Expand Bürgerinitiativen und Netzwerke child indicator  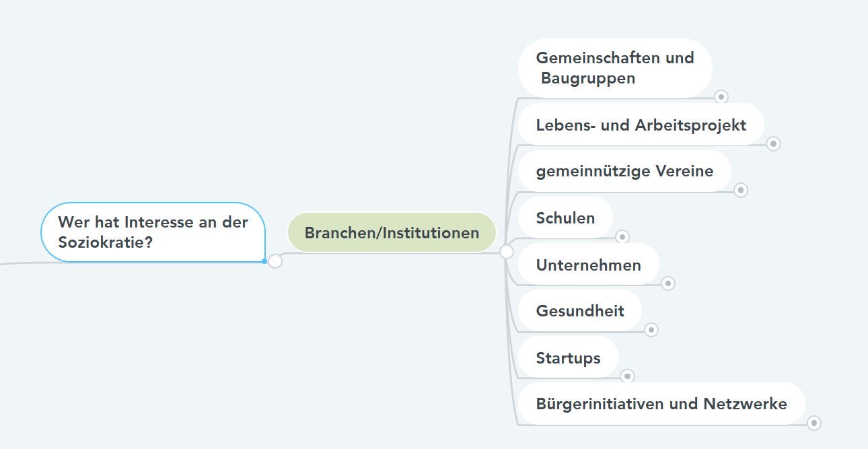[814, 423]
